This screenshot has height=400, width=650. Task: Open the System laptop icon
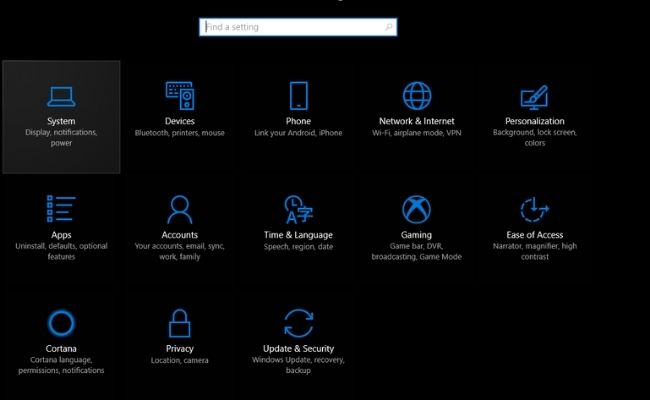click(x=61, y=96)
